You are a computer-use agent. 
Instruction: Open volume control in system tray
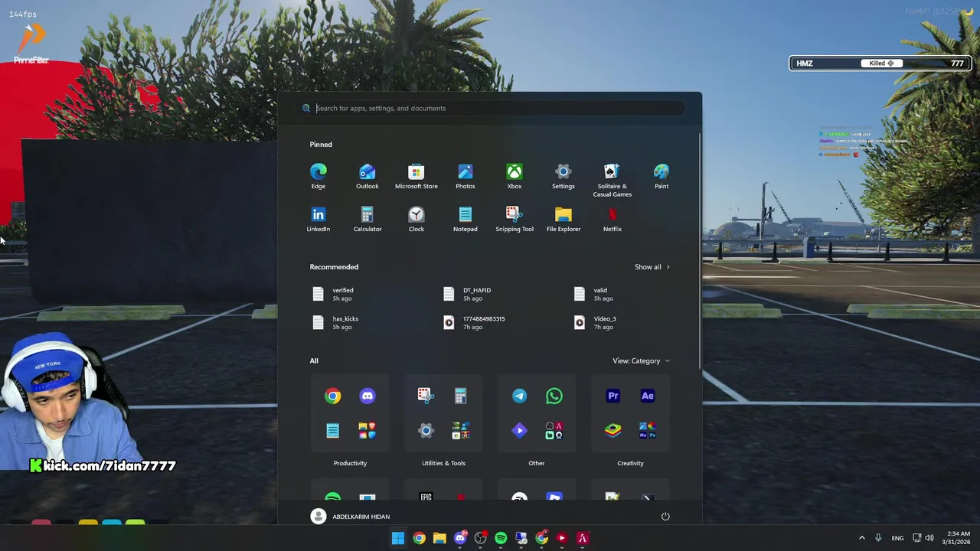[929, 538]
